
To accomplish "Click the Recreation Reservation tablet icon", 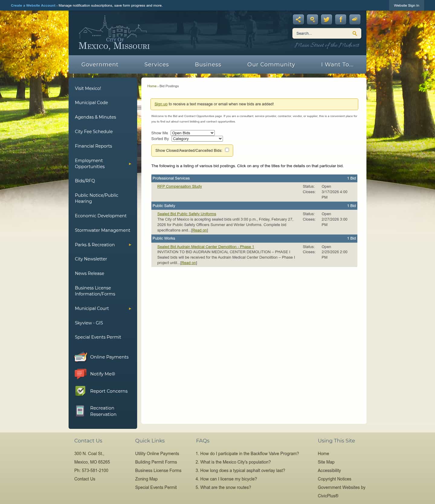I will [x=80, y=411].
